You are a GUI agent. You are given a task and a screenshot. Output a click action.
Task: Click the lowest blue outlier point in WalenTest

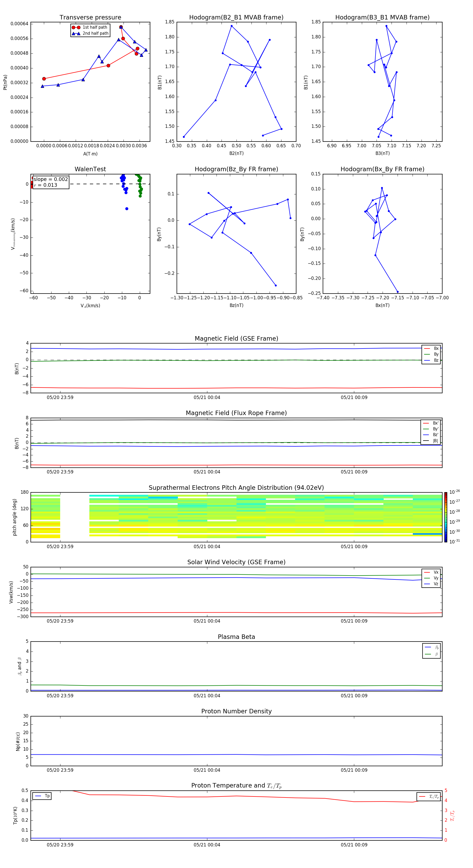pos(127,209)
